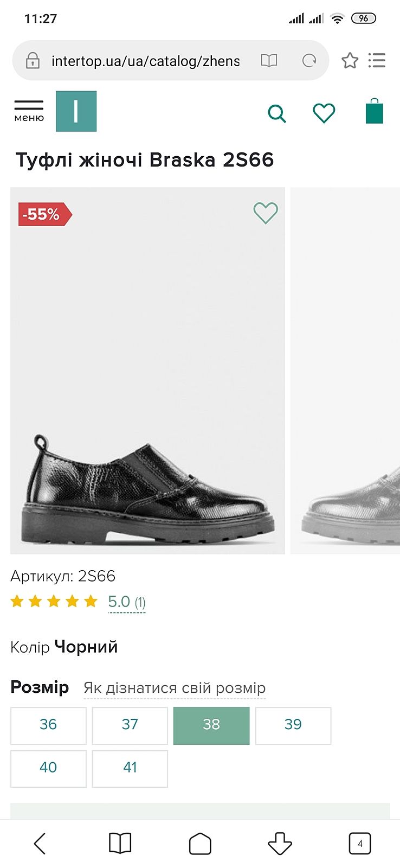The height and width of the screenshot is (868, 400).
Task: Choose size 39
Action: 293,725
